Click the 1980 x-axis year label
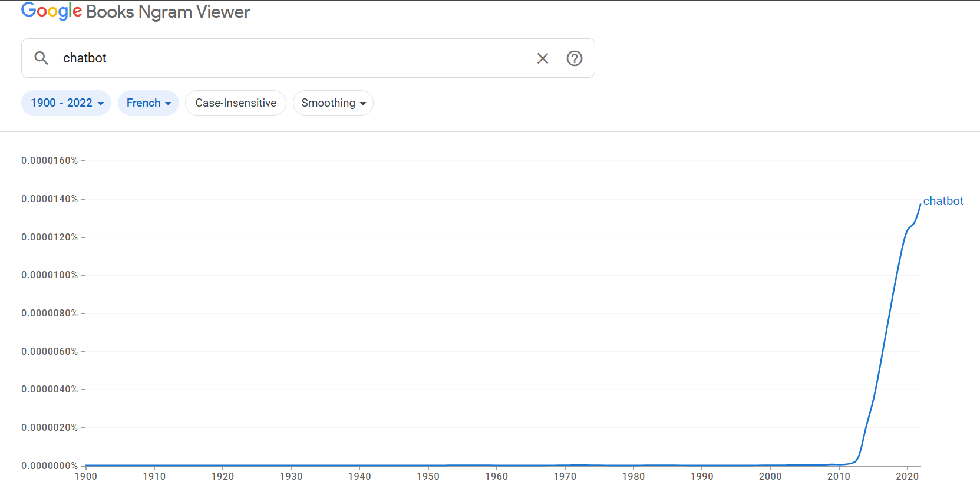This screenshot has width=980, height=485. pyautogui.click(x=633, y=476)
